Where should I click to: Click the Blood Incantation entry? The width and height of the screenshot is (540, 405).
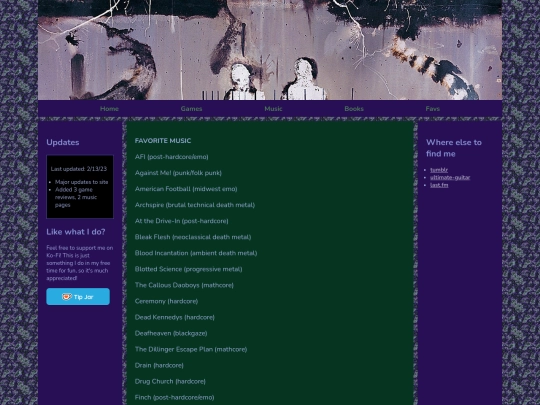pos(196,253)
